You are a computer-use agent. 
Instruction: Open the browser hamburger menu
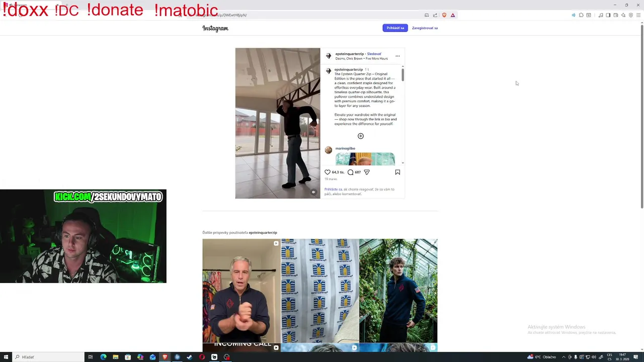[638, 15]
